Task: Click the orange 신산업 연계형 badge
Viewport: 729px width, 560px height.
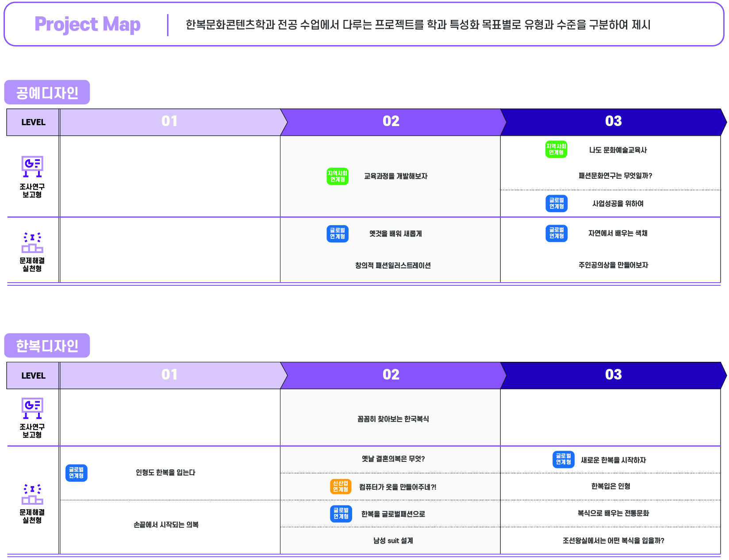Action: tap(341, 487)
